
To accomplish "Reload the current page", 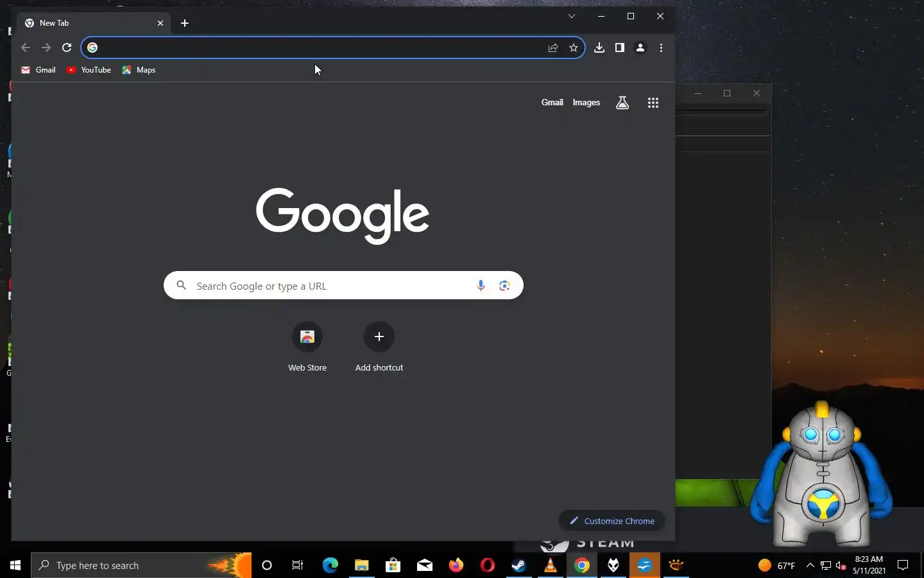I will [x=67, y=48].
